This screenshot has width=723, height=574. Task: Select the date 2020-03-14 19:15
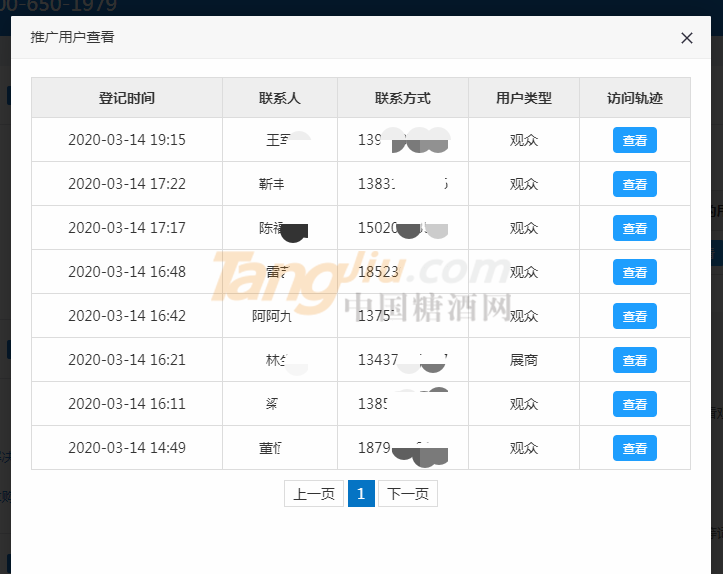(127, 140)
